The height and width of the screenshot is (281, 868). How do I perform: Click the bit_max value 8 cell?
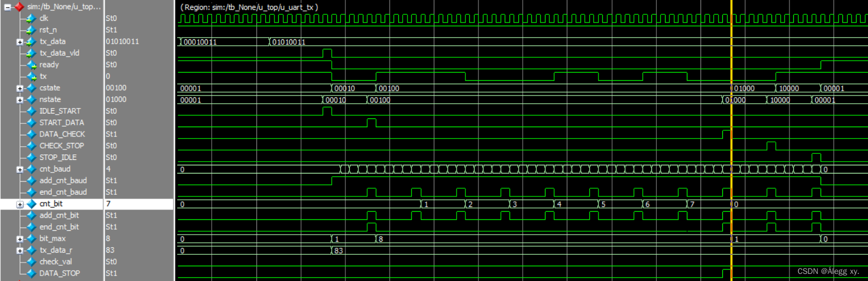pyautogui.click(x=108, y=239)
